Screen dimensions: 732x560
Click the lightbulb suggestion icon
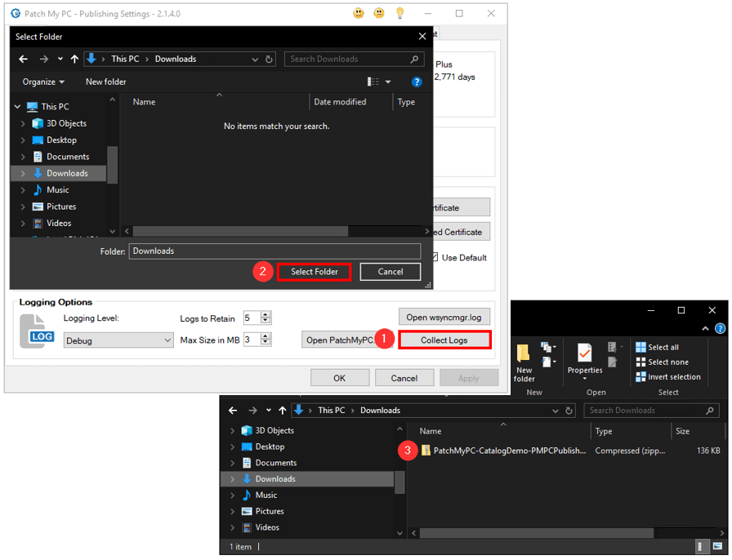[x=400, y=13]
